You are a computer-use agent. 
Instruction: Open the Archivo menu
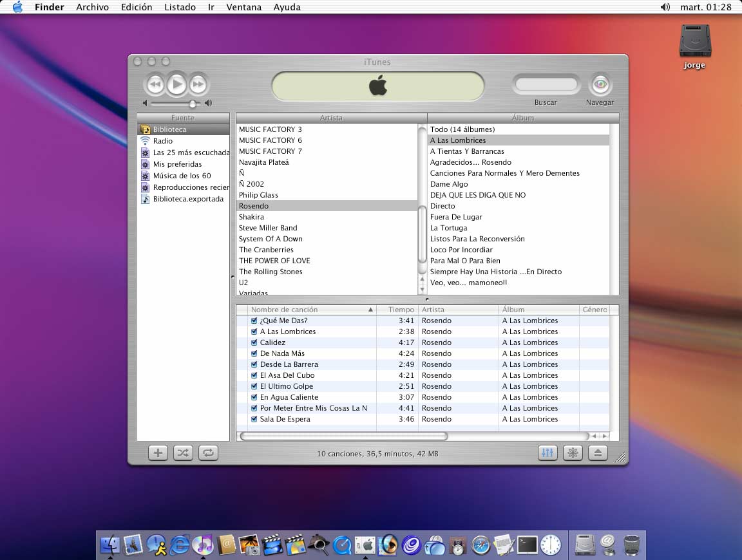(92, 7)
